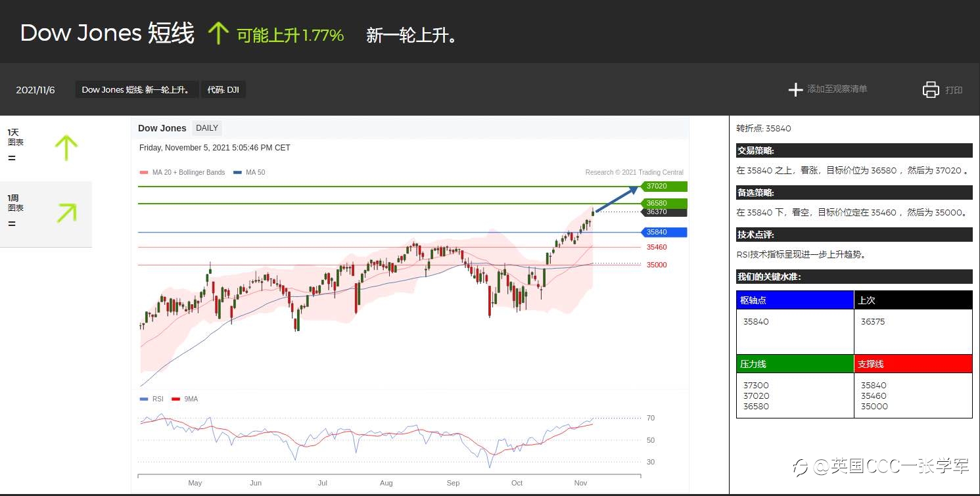Click the red 支撑线 table header

tap(913, 364)
